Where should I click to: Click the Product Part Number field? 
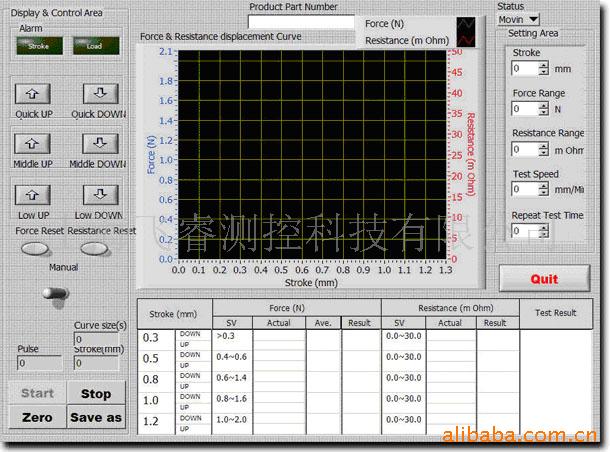[301, 22]
